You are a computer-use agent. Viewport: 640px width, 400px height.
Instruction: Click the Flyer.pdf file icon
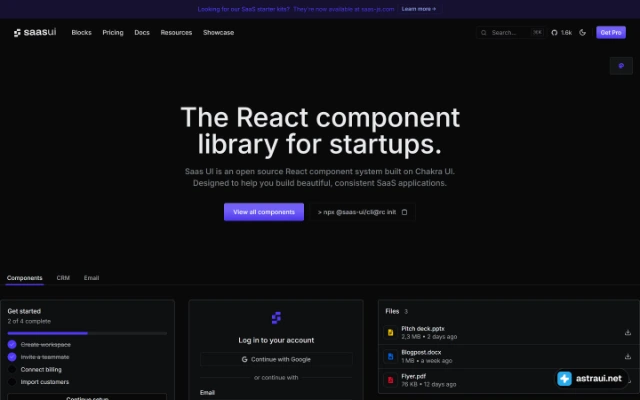[x=390, y=380]
